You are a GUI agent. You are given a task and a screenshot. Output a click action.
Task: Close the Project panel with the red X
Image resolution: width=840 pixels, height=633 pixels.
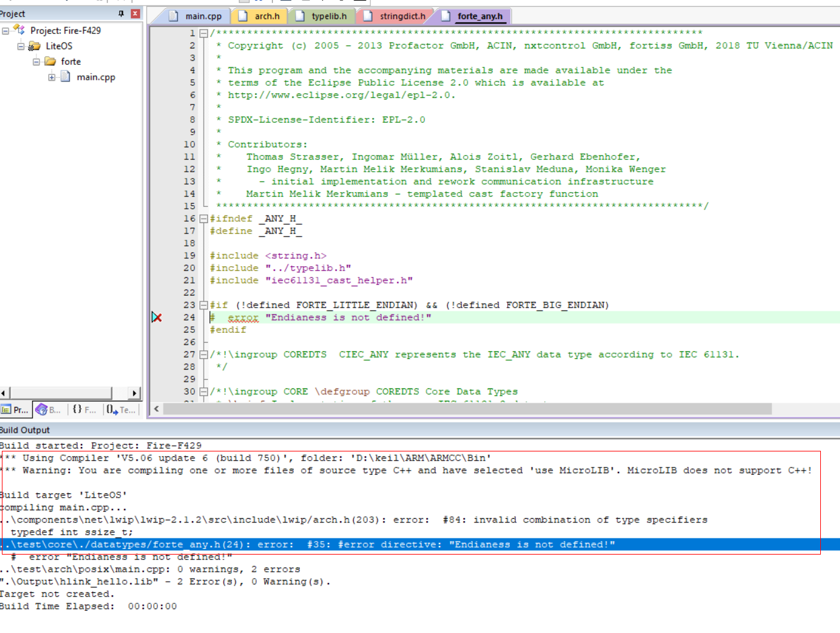point(135,14)
